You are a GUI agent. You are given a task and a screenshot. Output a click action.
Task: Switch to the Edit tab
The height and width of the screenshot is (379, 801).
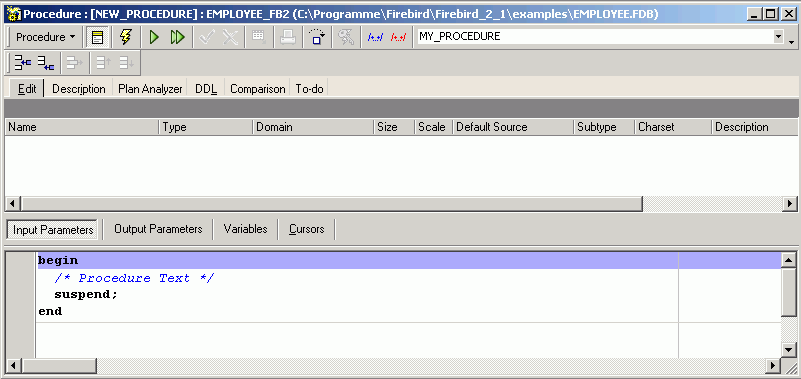[27, 89]
